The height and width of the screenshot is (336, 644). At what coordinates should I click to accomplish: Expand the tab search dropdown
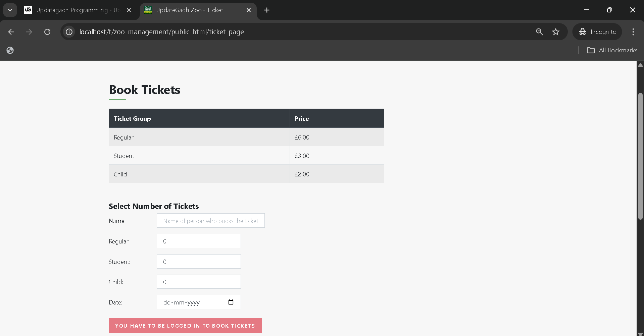10,10
